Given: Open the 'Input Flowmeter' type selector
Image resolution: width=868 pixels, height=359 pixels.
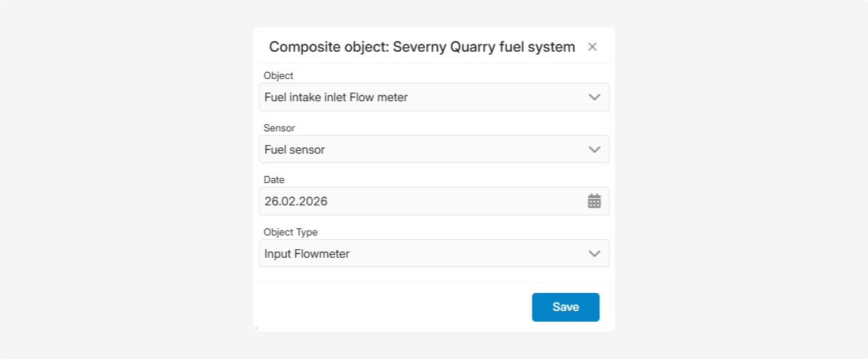Looking at the screenshot, I should (x=424, y=253).
